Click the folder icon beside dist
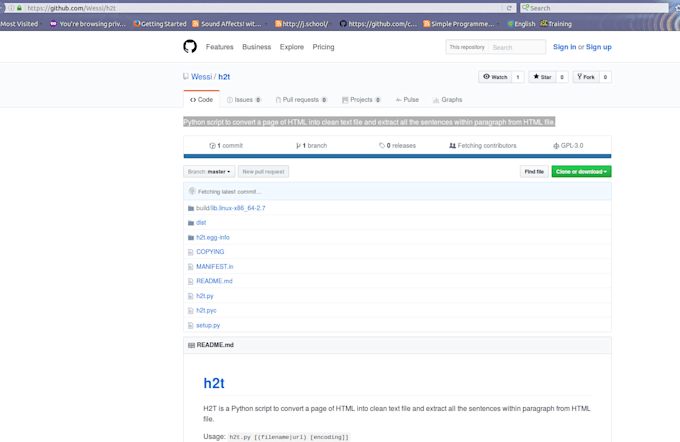Screen dimensions: 680x442 point(191,223)
